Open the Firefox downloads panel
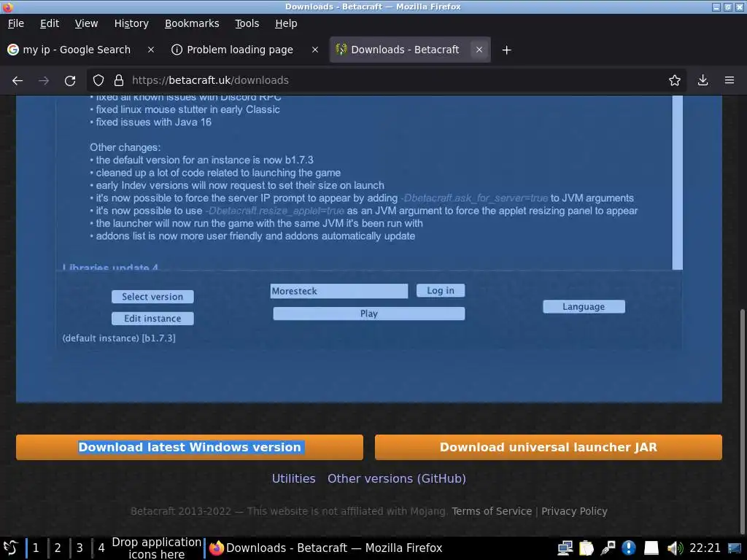Viewport: 747px width, 560px height. [703, 80]
